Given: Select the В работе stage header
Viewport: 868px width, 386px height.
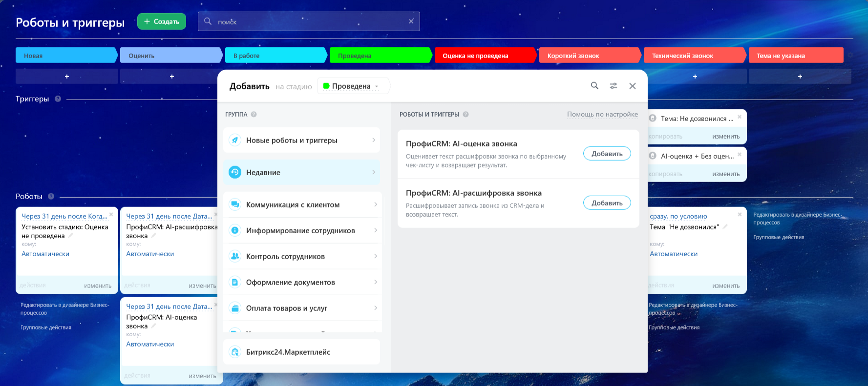Looking at the screenshot, I should (x=276, y=55).
